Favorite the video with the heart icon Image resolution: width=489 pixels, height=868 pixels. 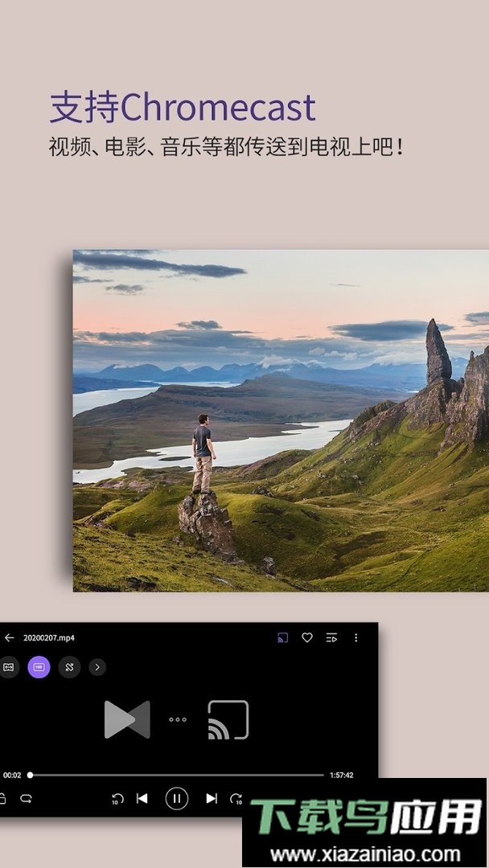tap(306, 637)
